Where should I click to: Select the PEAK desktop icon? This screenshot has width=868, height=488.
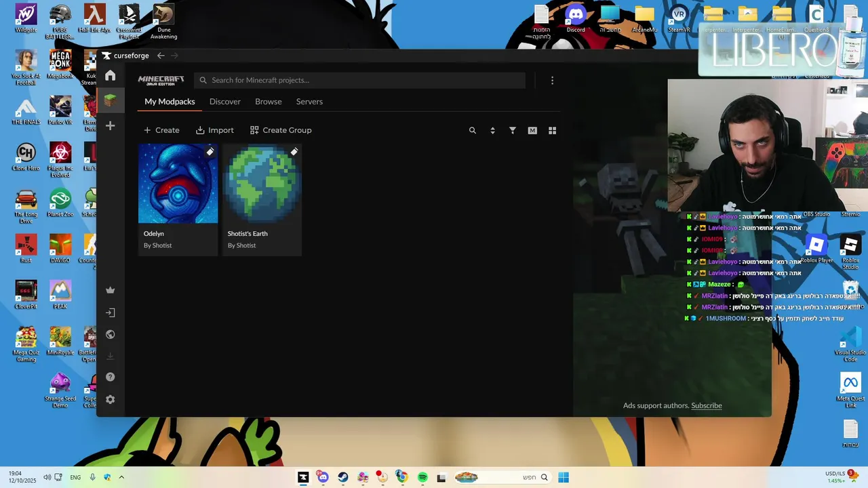point(60,295)
